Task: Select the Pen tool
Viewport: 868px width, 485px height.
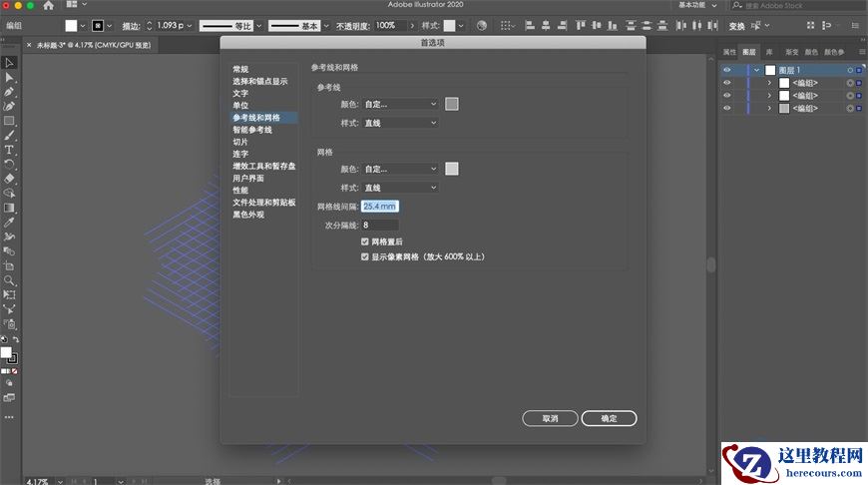Action: point(9,92)
